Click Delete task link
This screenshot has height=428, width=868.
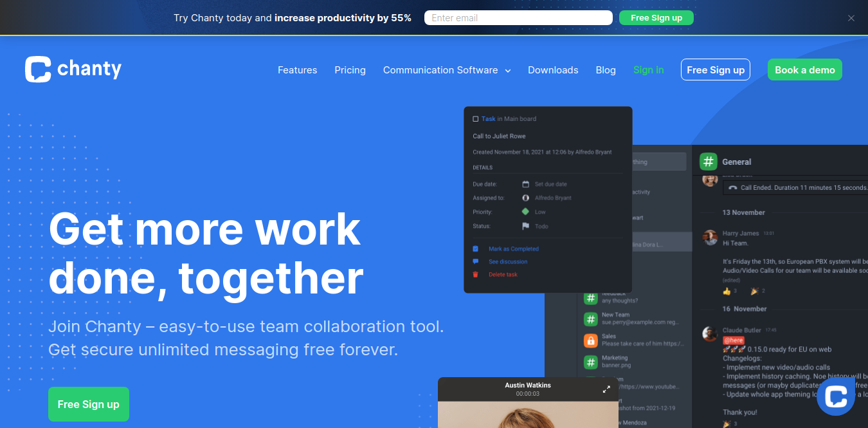(x=503, y=274)
